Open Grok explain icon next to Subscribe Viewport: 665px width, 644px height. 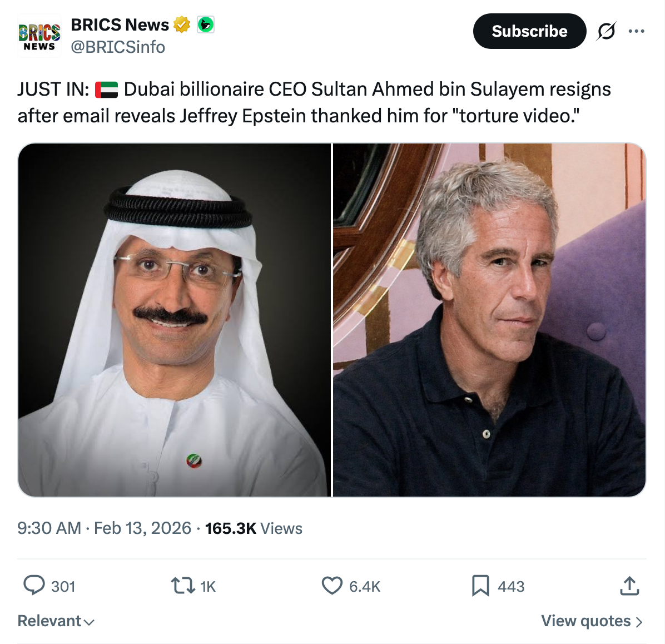point(606,31)
